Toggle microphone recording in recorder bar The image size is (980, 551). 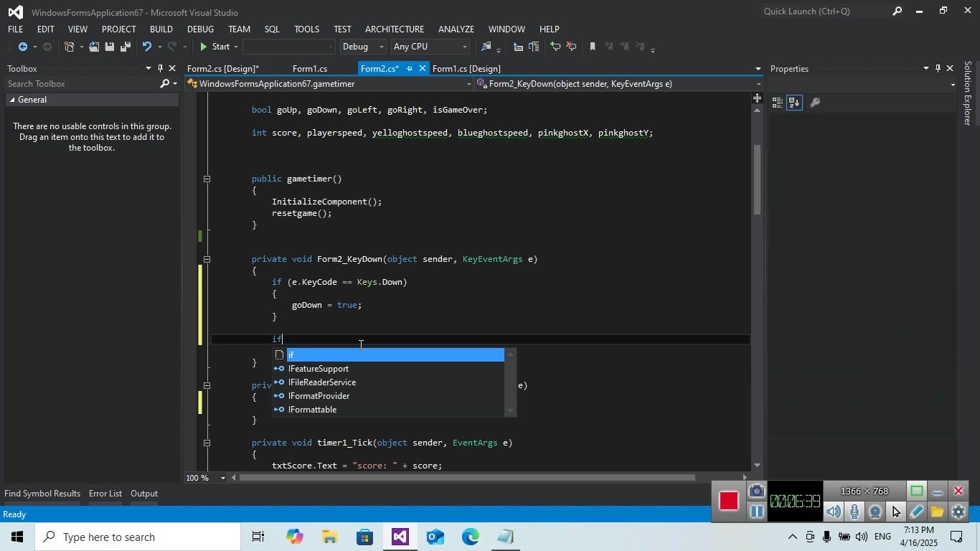point(854,512)
